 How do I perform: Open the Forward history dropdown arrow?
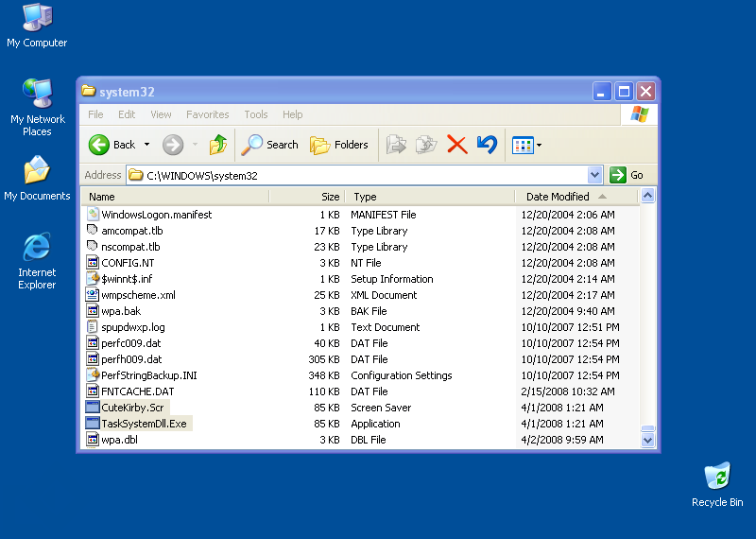click(195, 145)
